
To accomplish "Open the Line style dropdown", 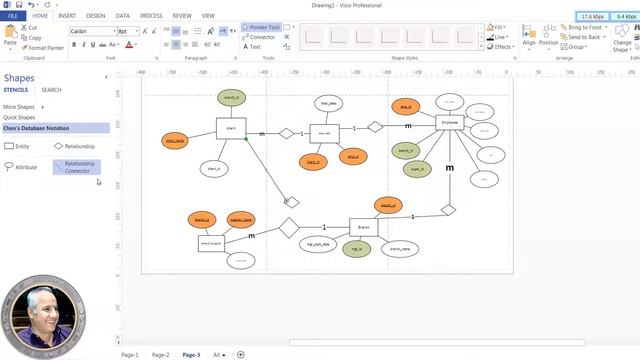I will pos(497,37).
